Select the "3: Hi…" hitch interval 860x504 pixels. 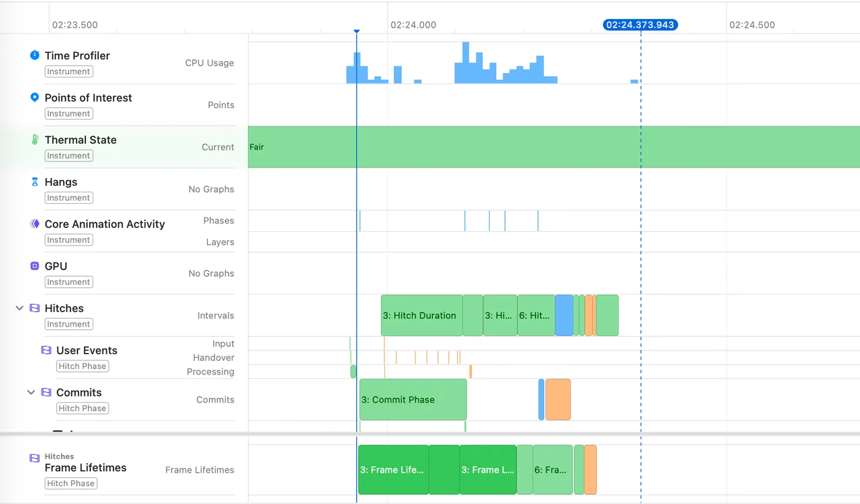(500, 316)
